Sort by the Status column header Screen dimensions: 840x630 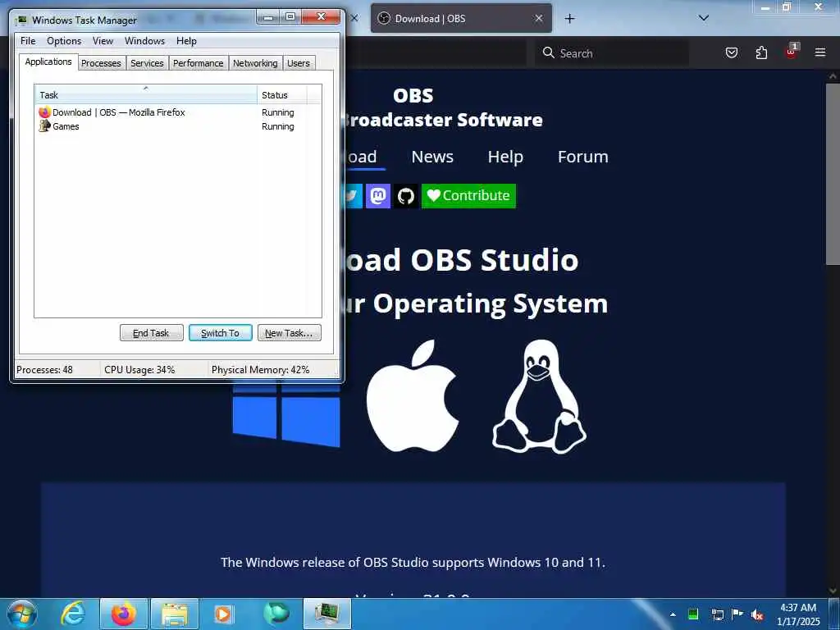pyautogui.click(x=282, y=95)
